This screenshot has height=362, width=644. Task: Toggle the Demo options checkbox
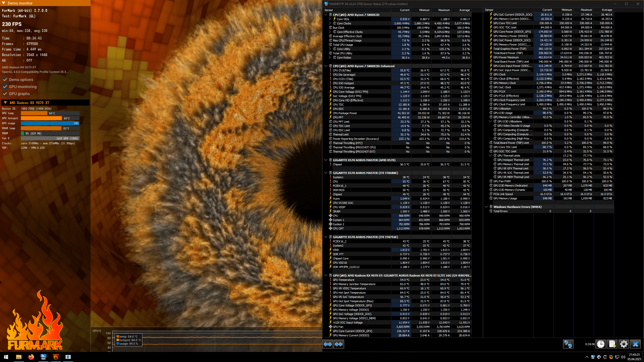point(5,80)
